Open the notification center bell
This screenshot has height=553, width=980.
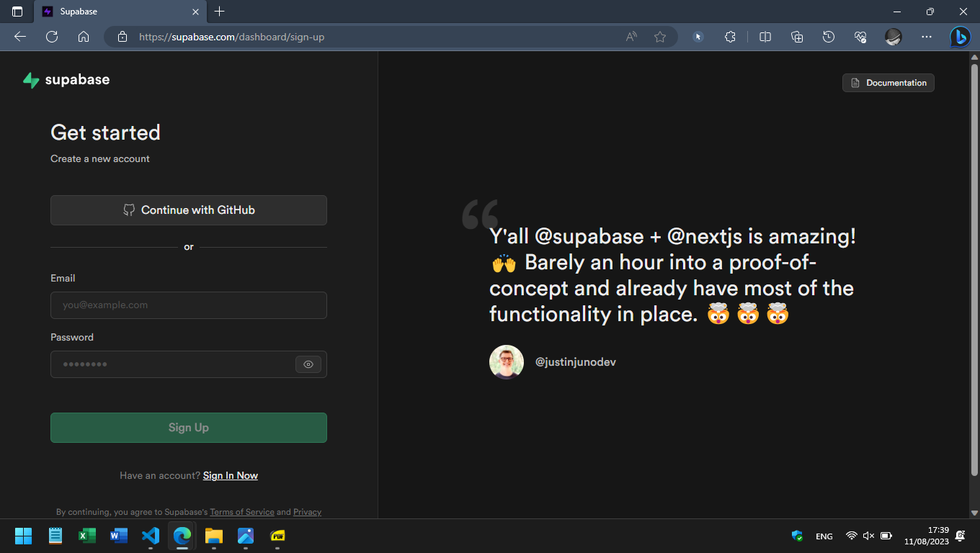[x=960, y=536]
